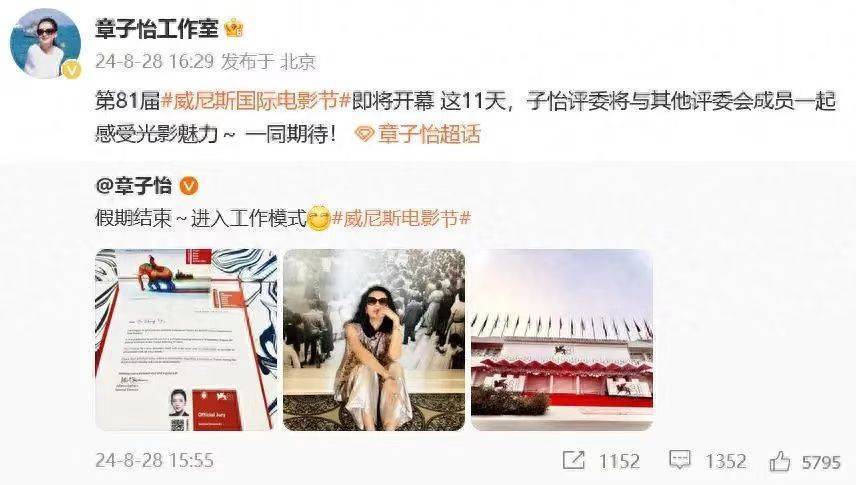
Task: Click the 24-8-28 16:29 post timestamp
Action: (154, 61)
